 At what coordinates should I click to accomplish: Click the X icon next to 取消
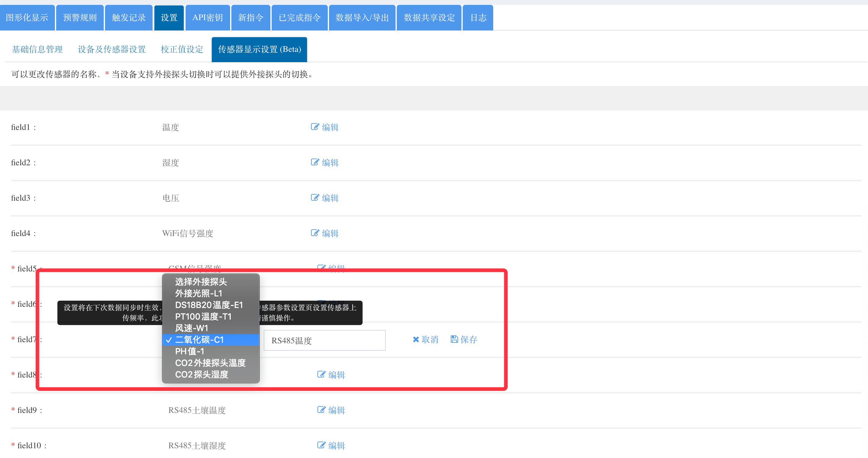coord(416,339)
